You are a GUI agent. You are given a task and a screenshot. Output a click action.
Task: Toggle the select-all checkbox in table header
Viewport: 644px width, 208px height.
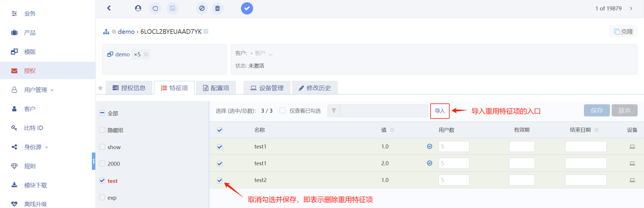point(220,130)
